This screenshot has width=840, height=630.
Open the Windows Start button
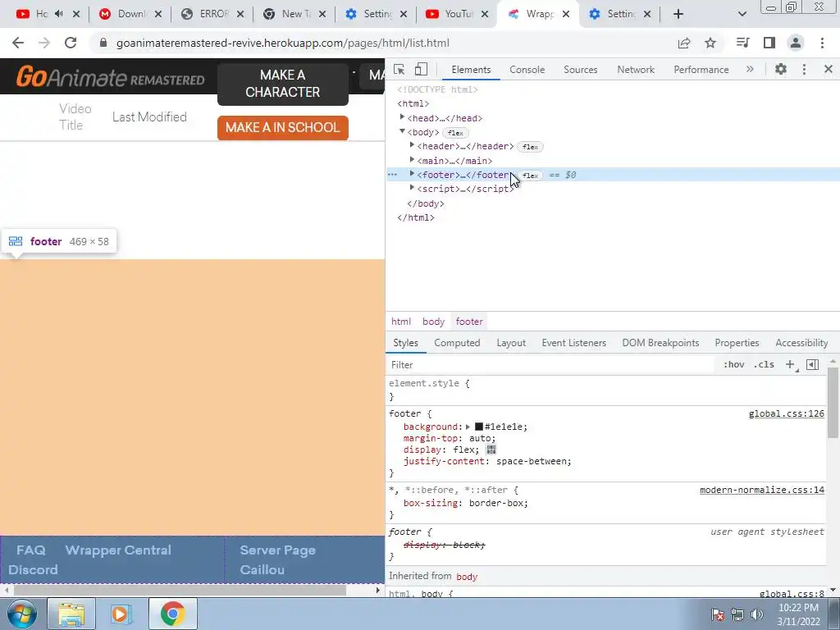pos(21,614)
